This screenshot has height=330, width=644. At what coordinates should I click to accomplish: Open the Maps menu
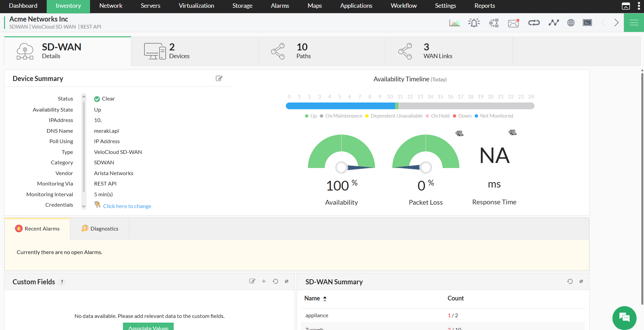click(x=314, y=6)
